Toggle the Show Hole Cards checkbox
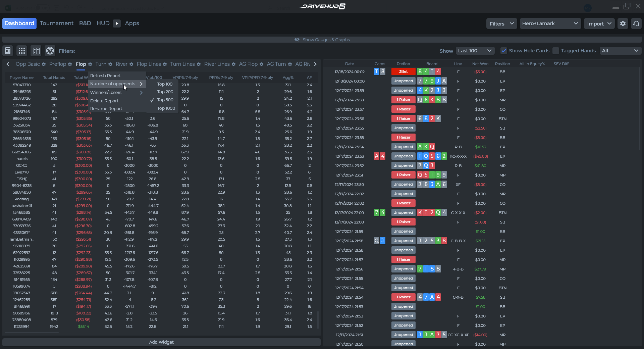 click(503, 51)
